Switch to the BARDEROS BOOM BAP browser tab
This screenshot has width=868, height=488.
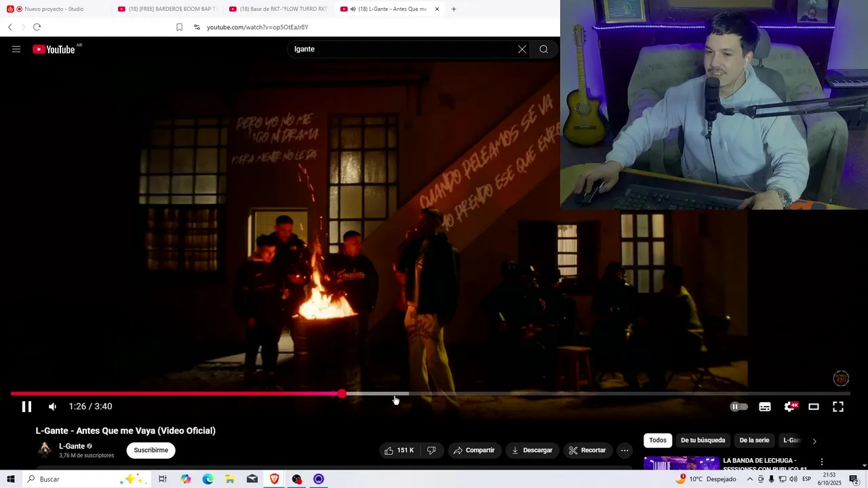167,9
